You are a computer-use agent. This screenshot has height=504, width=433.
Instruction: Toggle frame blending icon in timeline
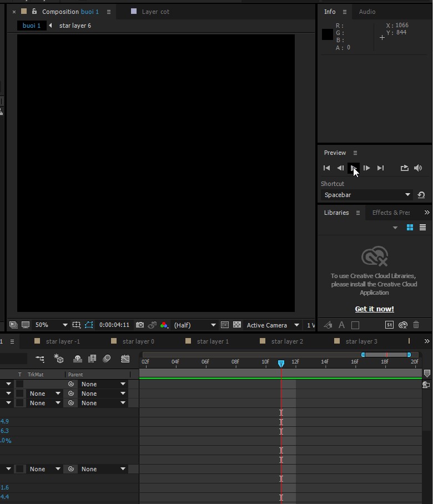[92, 359]
